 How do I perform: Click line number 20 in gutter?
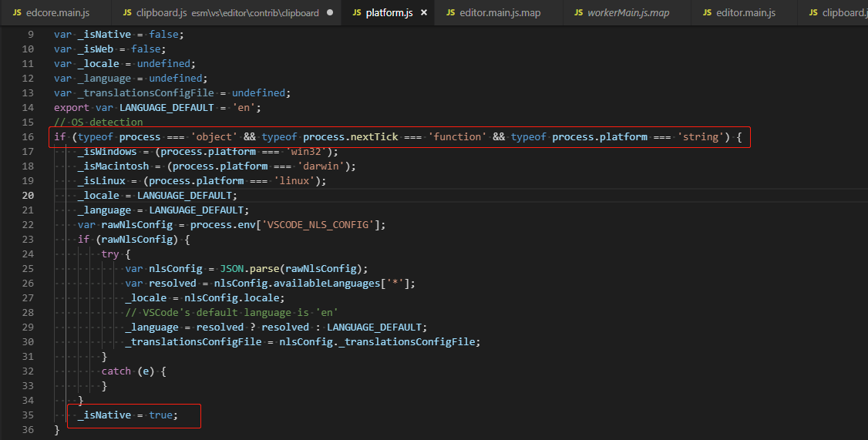pyautogui.click(x=28, y=196)
